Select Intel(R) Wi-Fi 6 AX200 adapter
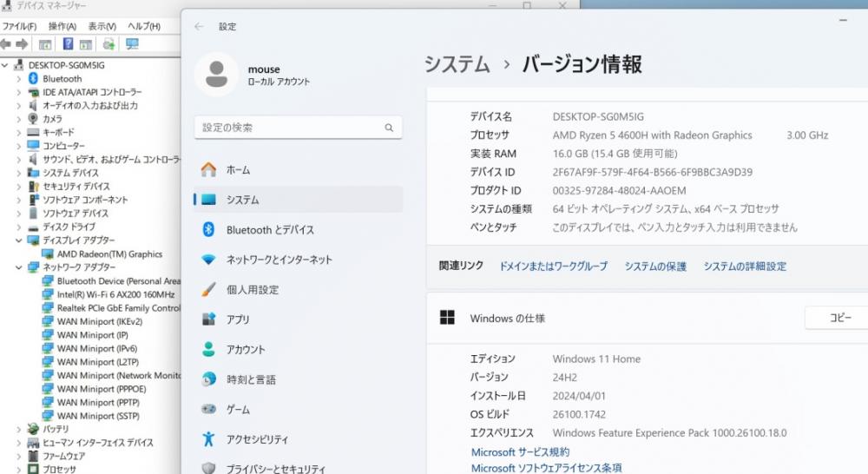The width and height of the screenshot is (868, 474). pos(115,294)
